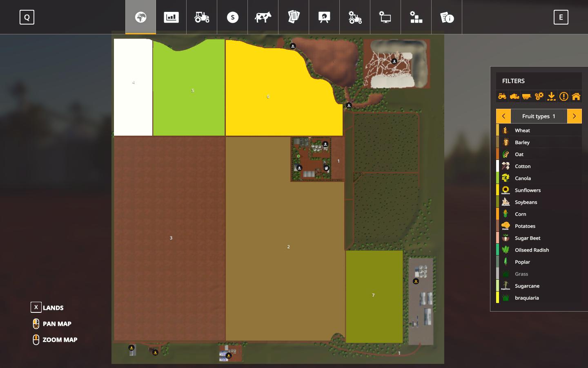Open the vehicle settings tractor gear tab
Image resolution: width=588 pixels, height=368 pixels.
click(355, 17)
